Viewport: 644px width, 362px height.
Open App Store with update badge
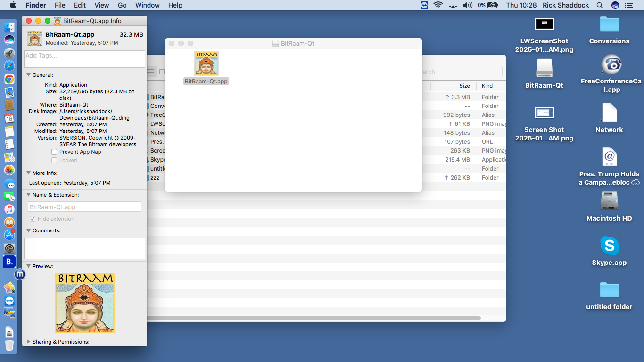[9, 235]
